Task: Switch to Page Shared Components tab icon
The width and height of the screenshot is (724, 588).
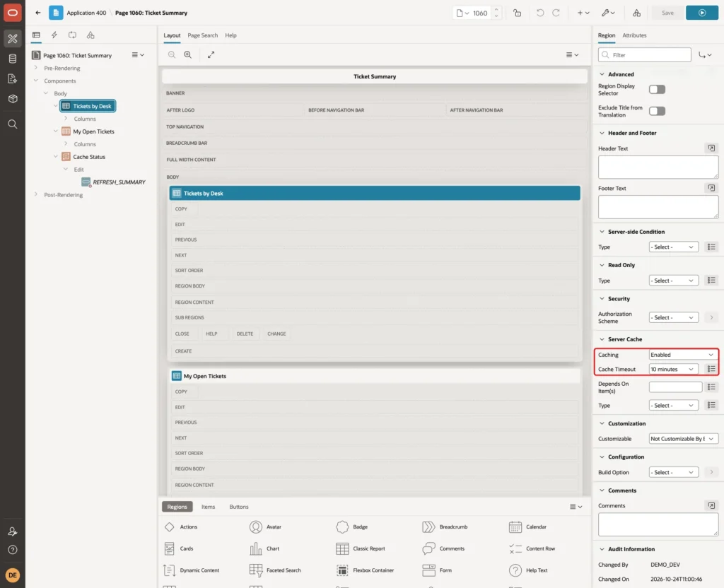Action: pyautogui.click(x=90, y=35)
